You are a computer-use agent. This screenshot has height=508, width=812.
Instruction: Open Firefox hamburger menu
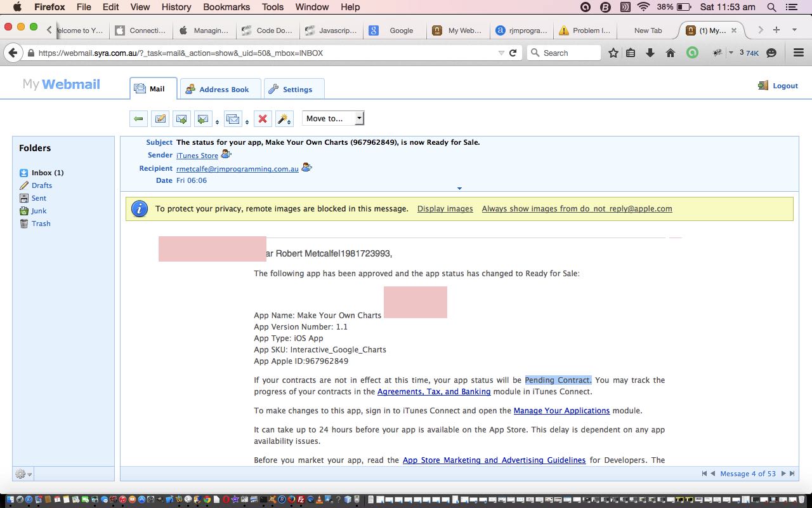pos(799,53)
